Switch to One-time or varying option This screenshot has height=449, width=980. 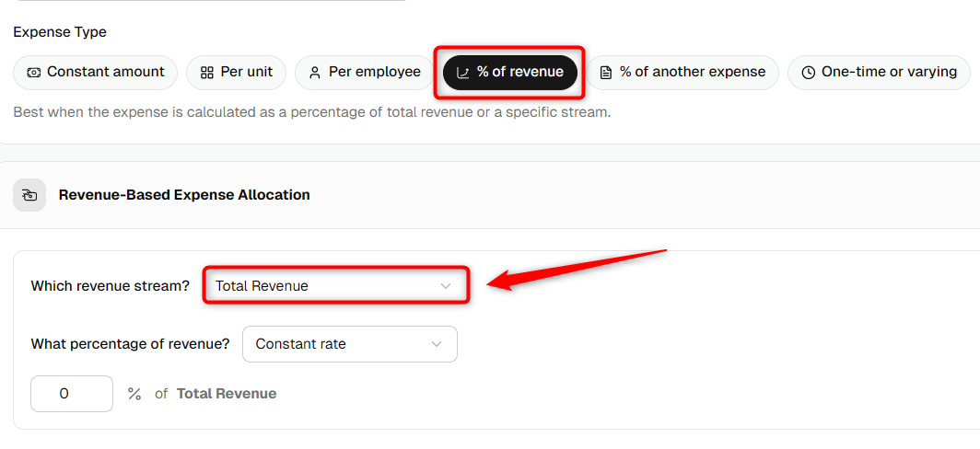pos(879,73)
